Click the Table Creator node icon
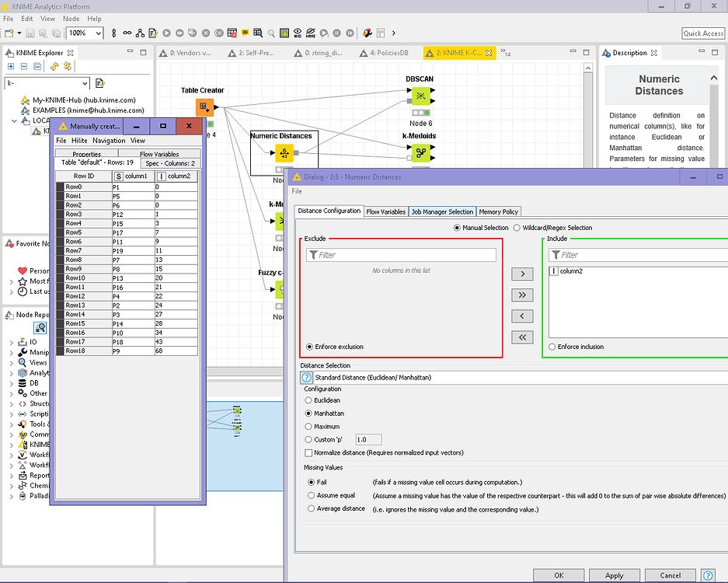The width and height of the screenshot is (728, 583). (204, 106)
